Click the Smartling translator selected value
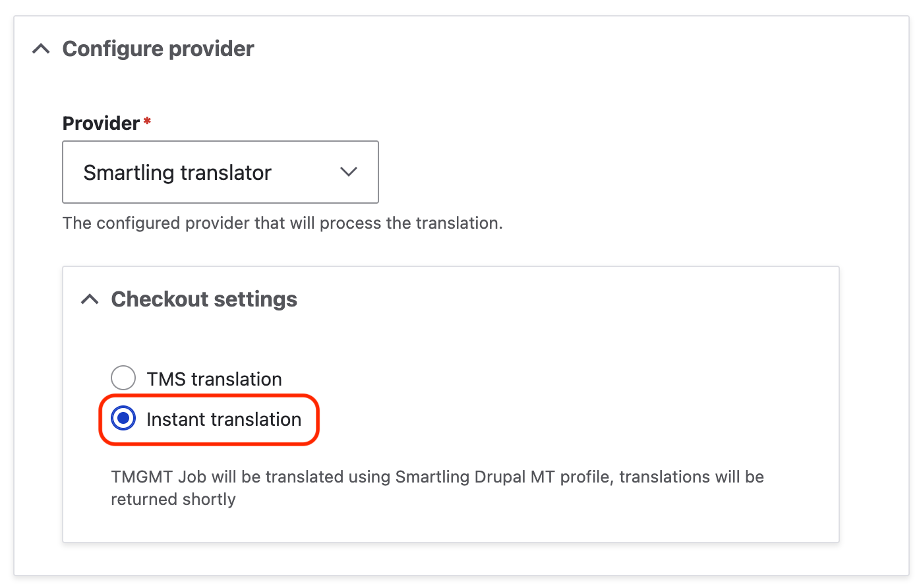Screen dimensions: 919x588 point(177,173)
